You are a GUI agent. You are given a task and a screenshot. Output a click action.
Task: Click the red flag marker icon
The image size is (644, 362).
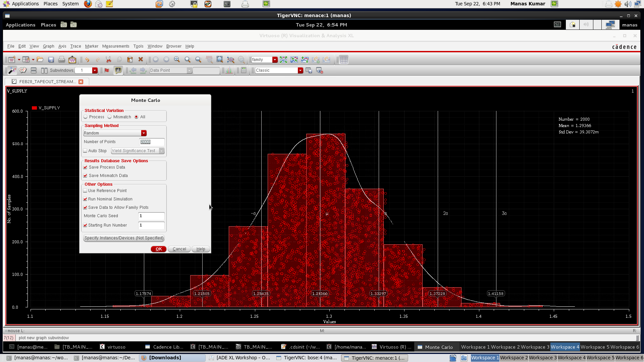[107, 70]
